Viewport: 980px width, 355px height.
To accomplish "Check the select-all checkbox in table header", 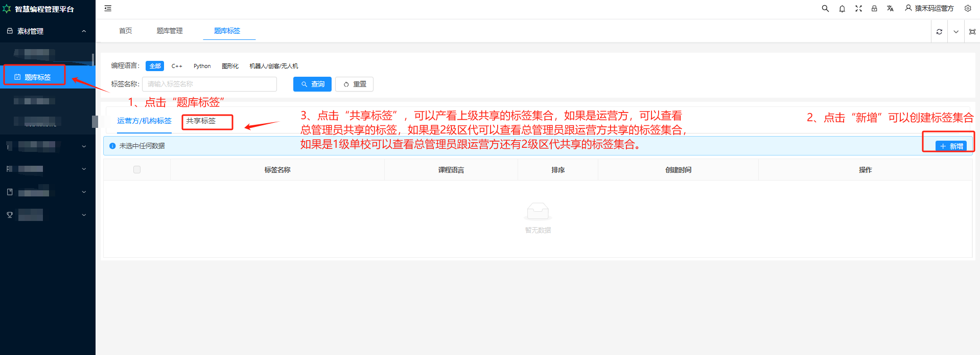I will tap(137, 170).
